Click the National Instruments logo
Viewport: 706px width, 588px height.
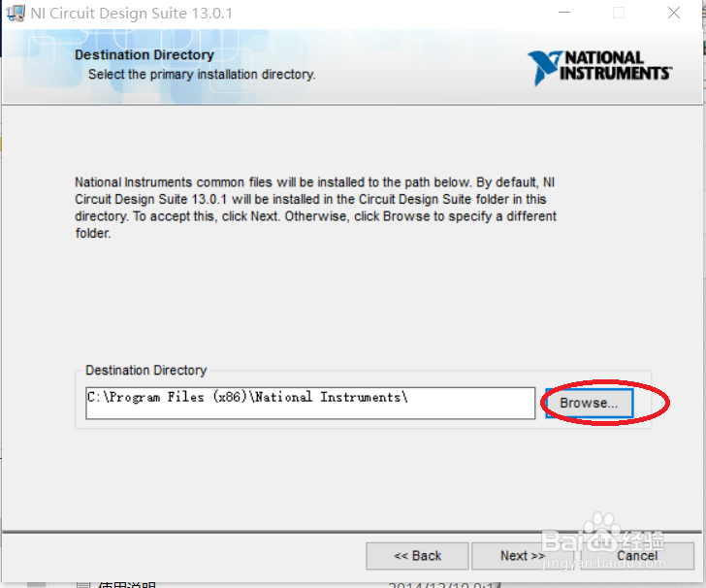[x=599, y=68]
